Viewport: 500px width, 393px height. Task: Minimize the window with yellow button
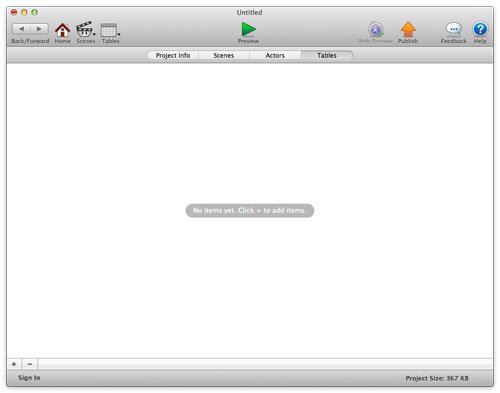[24, 12]
